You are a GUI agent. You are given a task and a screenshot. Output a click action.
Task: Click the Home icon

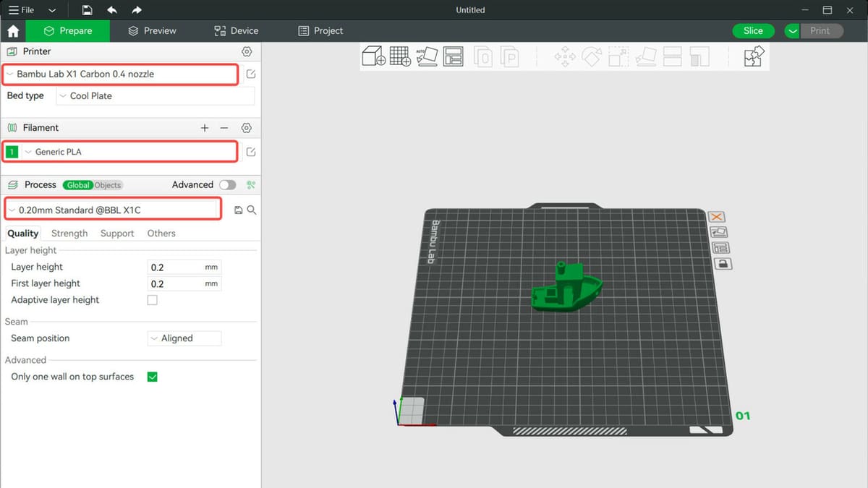click(13, 31)
